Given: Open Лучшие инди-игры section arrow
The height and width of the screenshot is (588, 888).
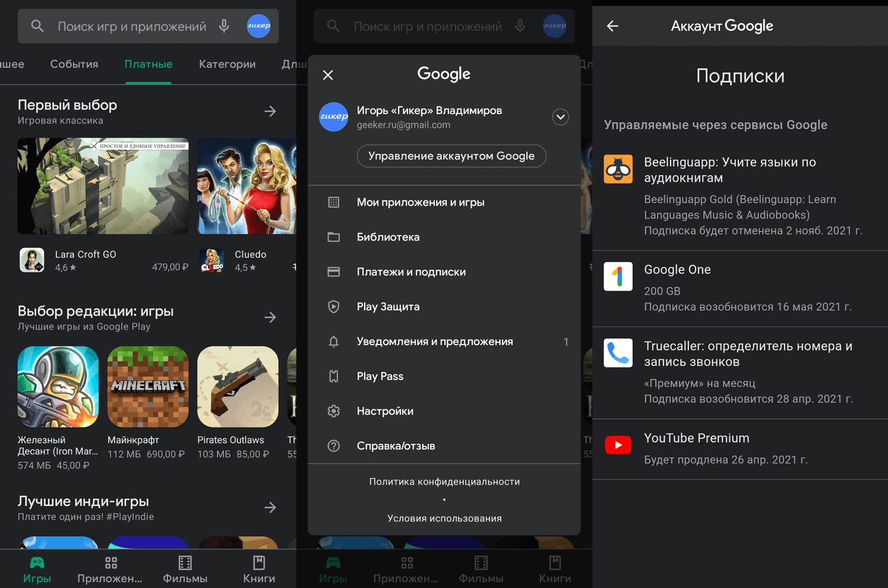Looking at the screenshot, I should coord(270,508).
